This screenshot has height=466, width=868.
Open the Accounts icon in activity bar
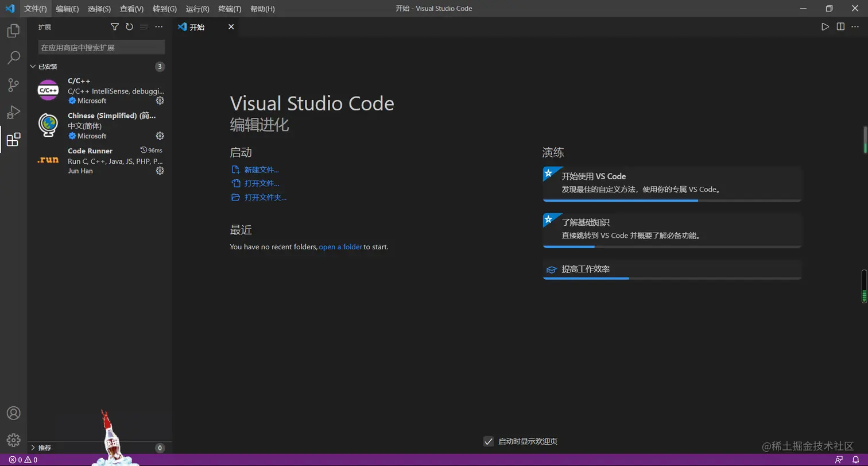[13, 413]
